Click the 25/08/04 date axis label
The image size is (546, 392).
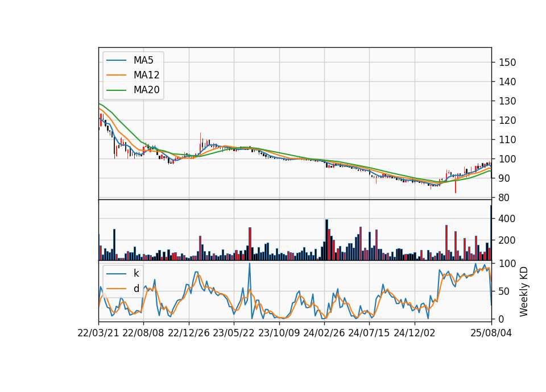491,333
